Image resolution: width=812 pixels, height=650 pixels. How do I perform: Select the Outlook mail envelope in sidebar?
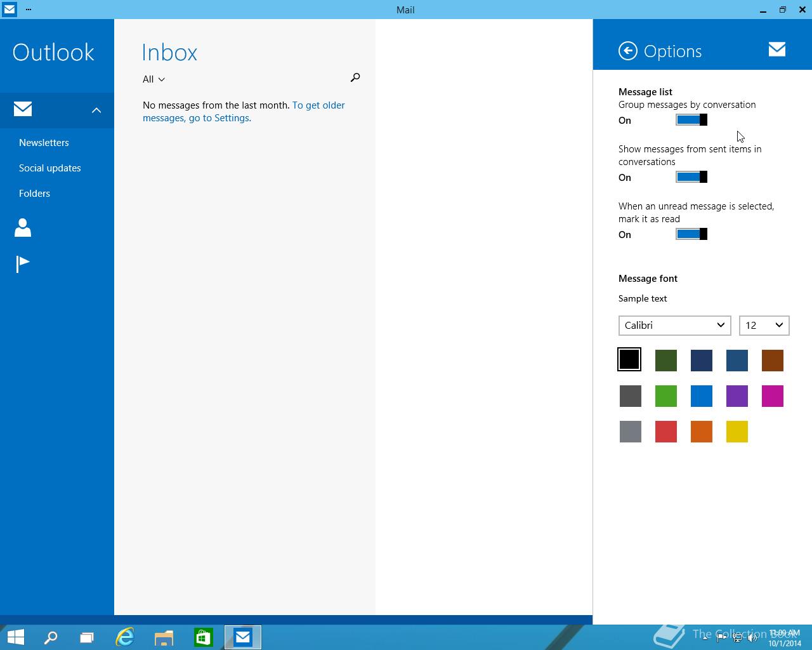coord(23,109)
